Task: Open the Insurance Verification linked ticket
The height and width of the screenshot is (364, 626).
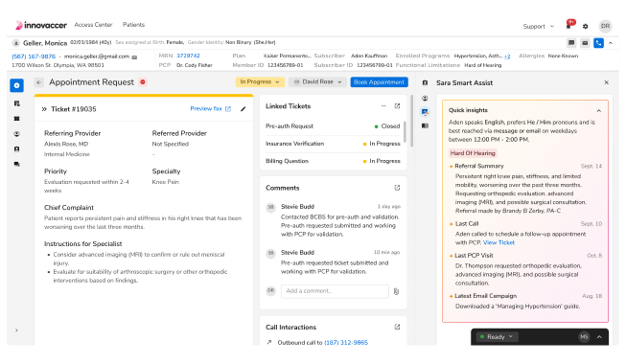Action: 333,144
